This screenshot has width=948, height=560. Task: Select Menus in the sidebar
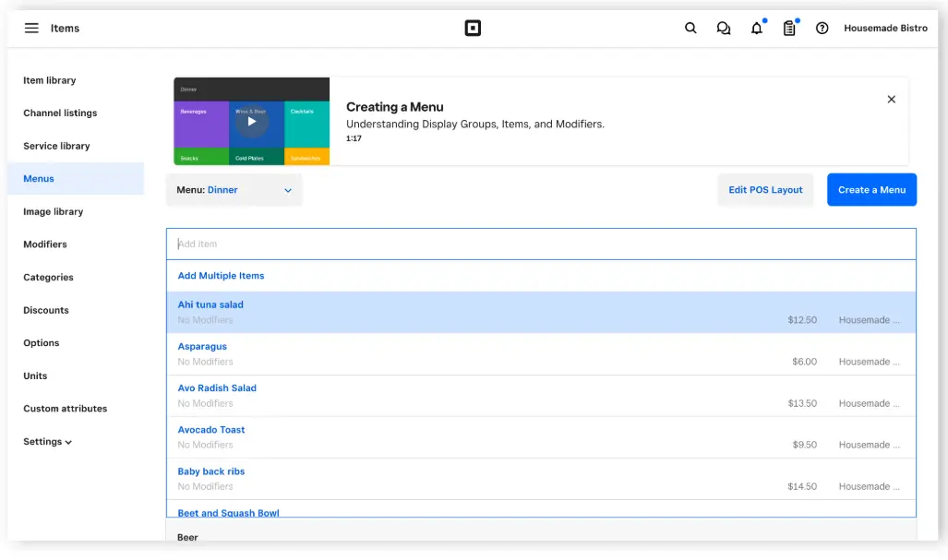[76, 178]
